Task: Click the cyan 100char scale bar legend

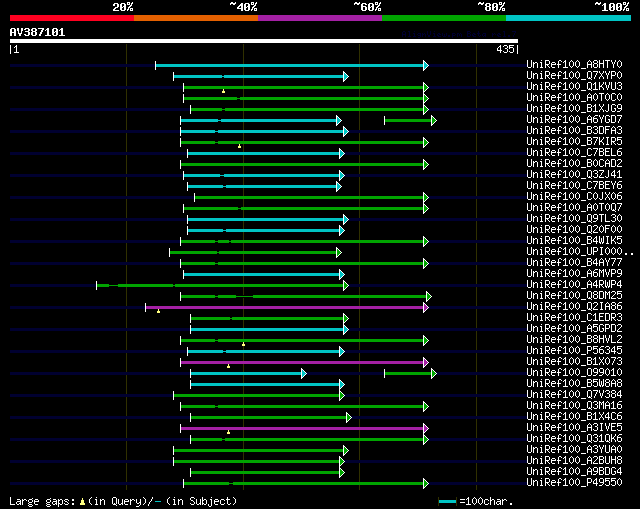Action: (447, 501)
